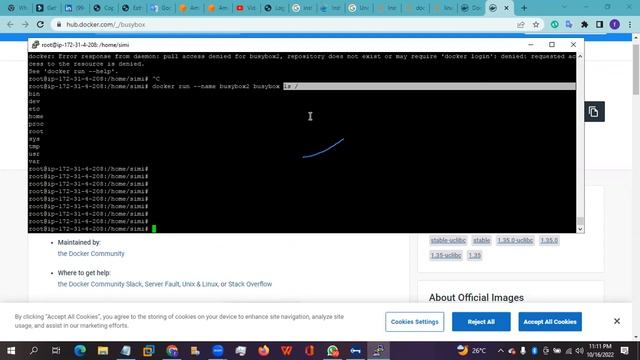The height and width of the screenshot is (360, 640).
Task: Launch Microsoft Edge from taskbar
Action: [80, 351]
